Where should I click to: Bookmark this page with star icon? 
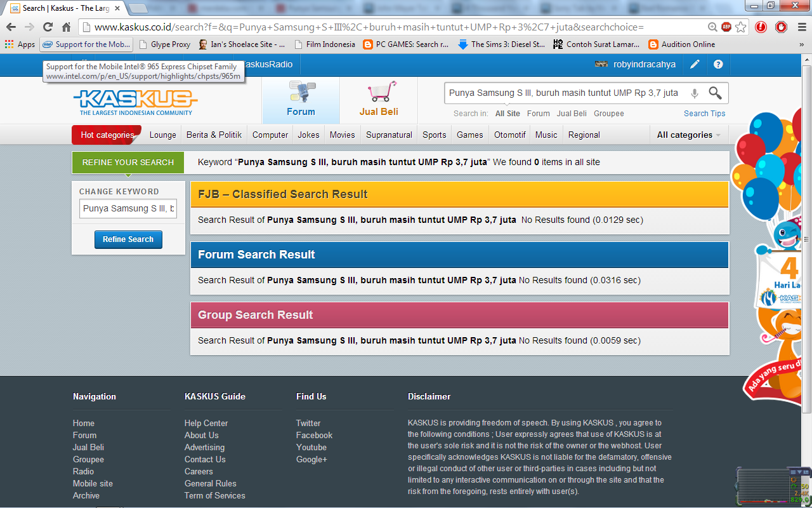click(740, 27)
